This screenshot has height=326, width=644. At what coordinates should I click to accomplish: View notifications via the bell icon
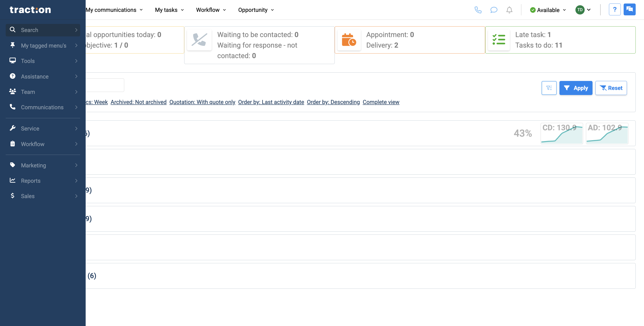509,10
